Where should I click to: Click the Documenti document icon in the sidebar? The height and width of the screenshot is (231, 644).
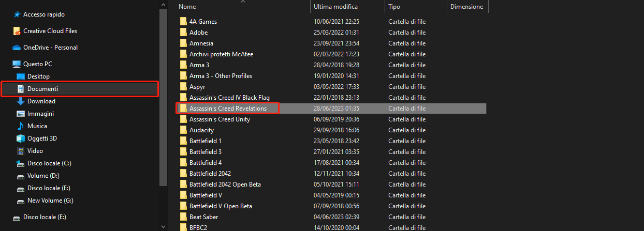[x=21, y=89]
